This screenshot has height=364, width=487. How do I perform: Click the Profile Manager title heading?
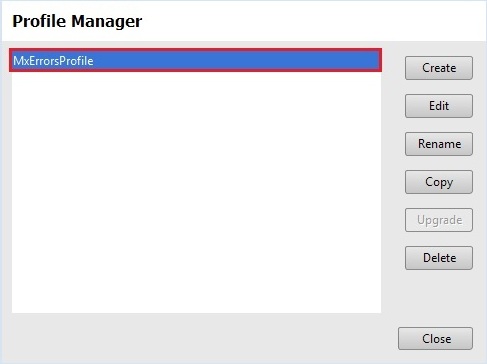(x=77, y=21)
